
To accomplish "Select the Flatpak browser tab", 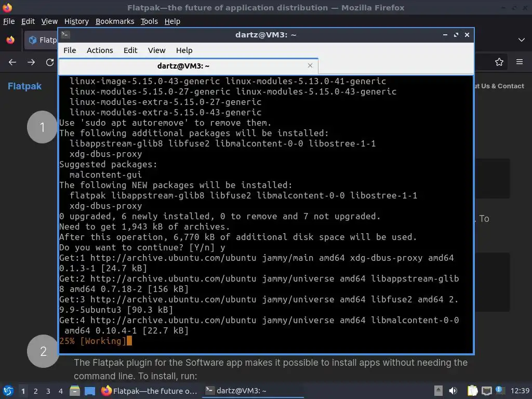I will point(41,40).
